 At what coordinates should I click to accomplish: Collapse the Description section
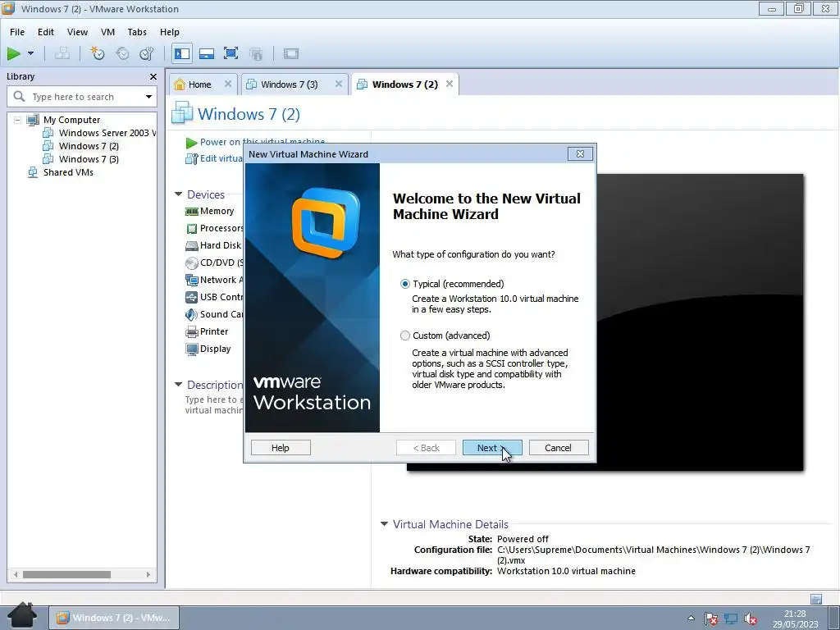pos(178,384)
